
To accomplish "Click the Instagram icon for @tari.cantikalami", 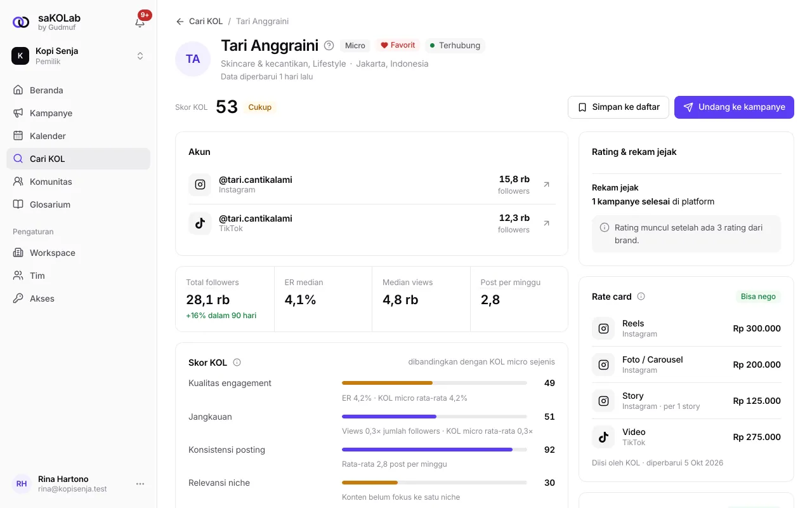I will [x=200, y=185].
